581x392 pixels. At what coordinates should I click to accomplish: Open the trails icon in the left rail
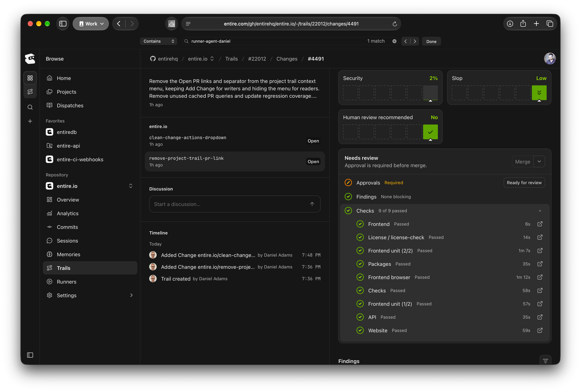click(x=30, y=92)
